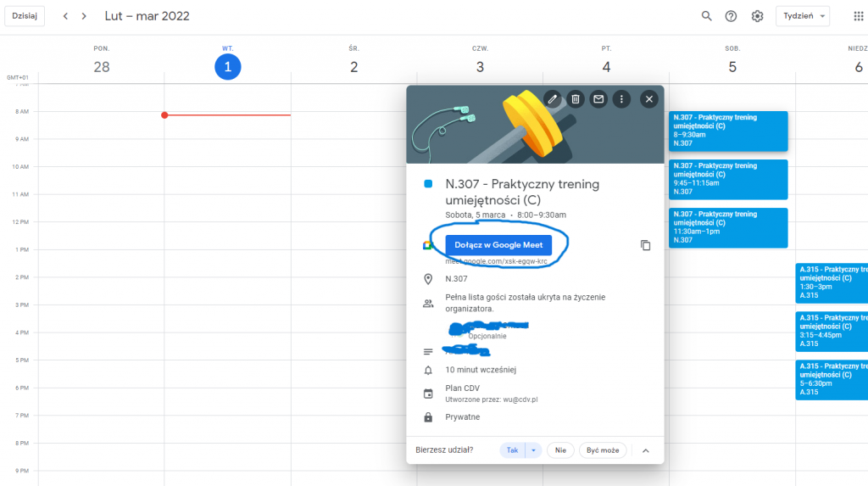Screen dimensions: 868x486
Task: Select Tuesday 1 highlighted date
Action: pos(227,66)
